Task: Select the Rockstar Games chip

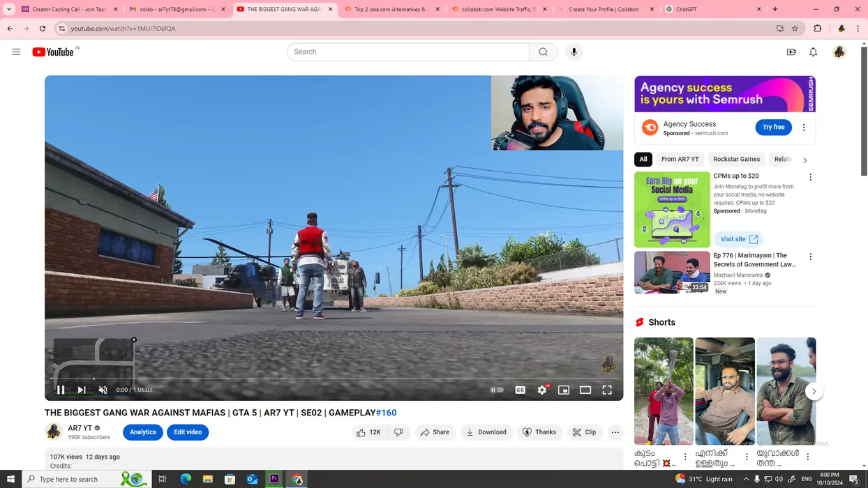Action: [x=736, y=159]
